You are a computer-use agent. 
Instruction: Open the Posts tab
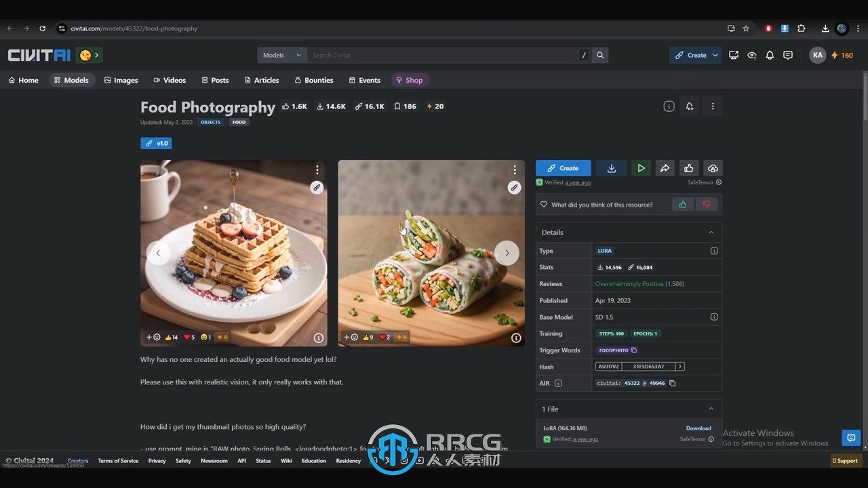tap(215, 80)
